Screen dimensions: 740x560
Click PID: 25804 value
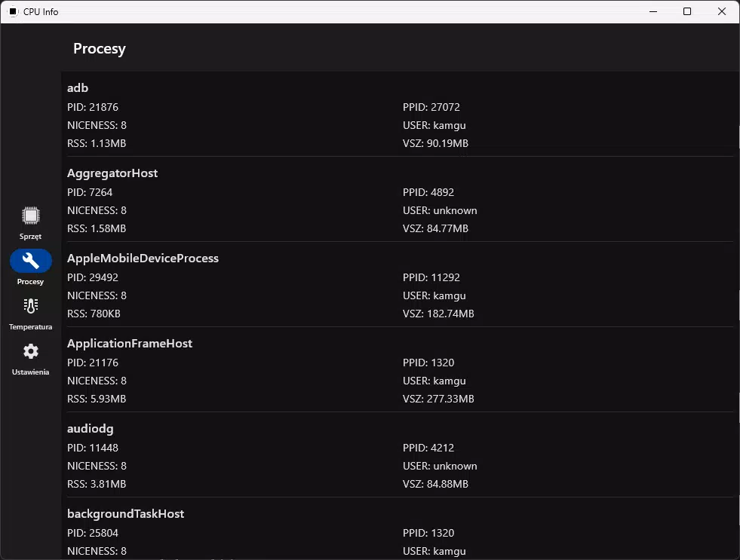pyautogui.click(x=93, y=533)
